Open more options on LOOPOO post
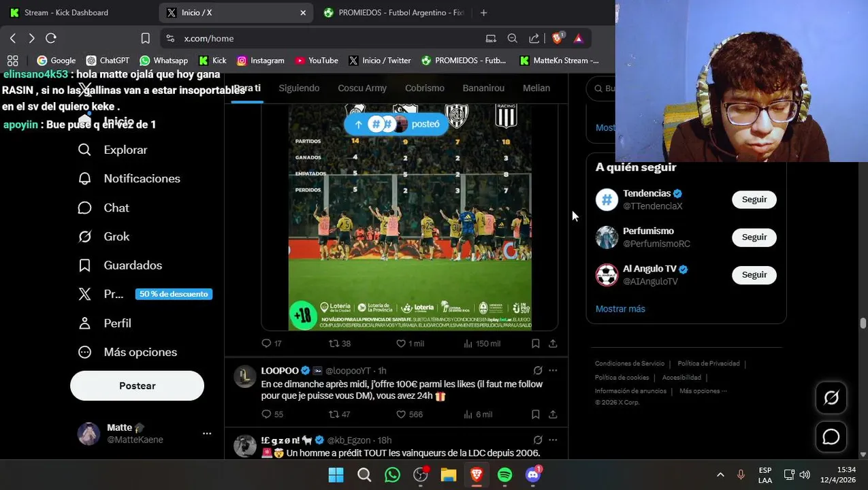The height and width of the screenshot is (490, 868). (553, 371)
